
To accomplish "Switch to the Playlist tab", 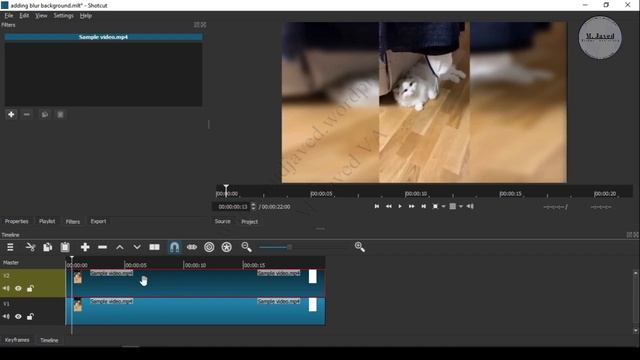I will pos(47,221).
